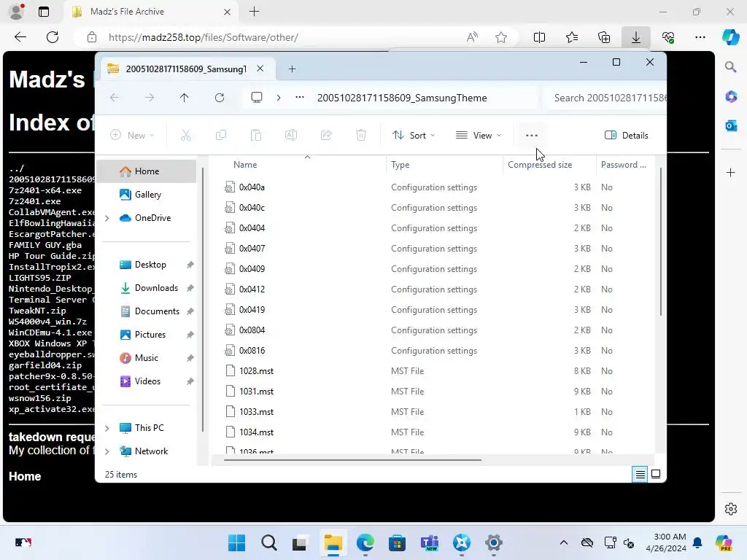Go up one folder with the Up arrow
Image resolution: width=747 pixels, height=560 pixels.
(x=185, y=98)
